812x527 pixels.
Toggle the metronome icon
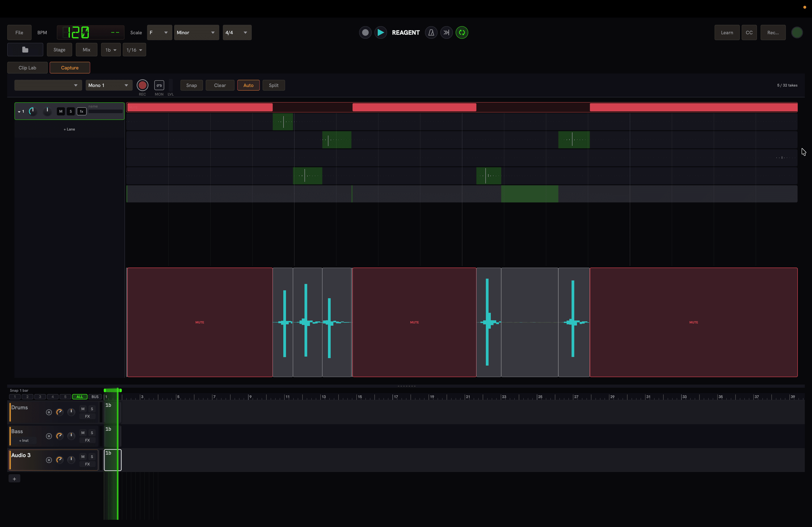(431, 33)
